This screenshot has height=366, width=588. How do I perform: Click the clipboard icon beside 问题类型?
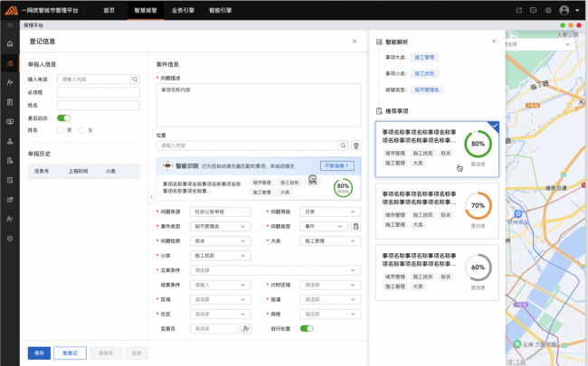coord(356,226)
